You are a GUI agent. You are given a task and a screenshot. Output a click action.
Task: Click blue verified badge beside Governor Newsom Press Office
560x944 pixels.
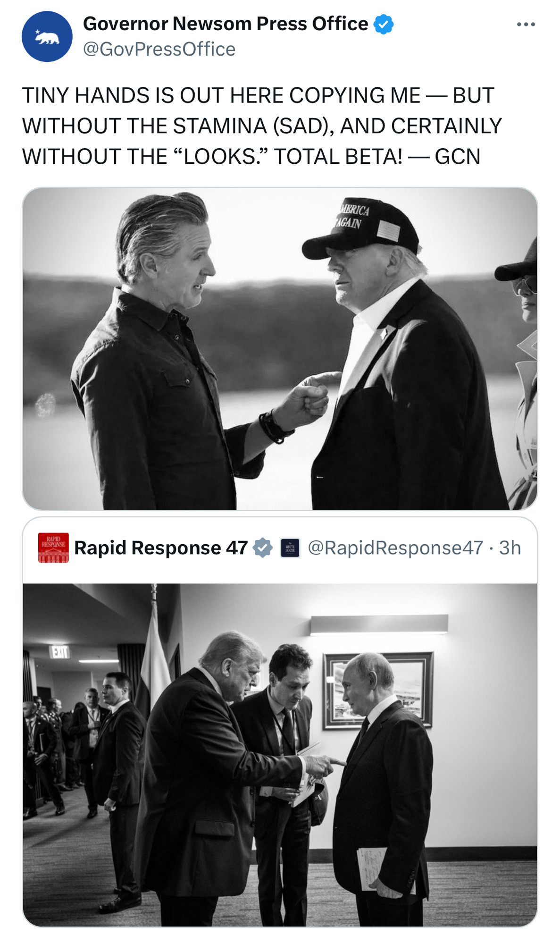point(384,24)
